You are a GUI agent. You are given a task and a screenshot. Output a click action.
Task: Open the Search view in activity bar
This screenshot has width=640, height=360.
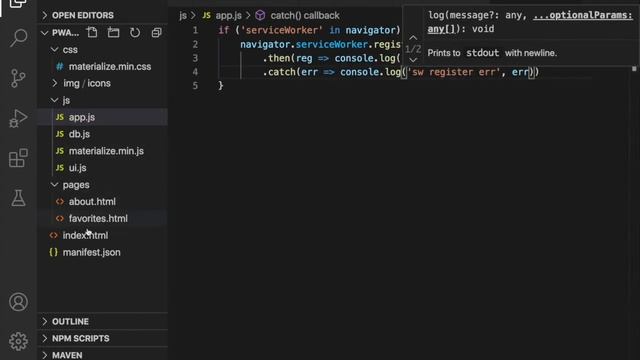18,38
